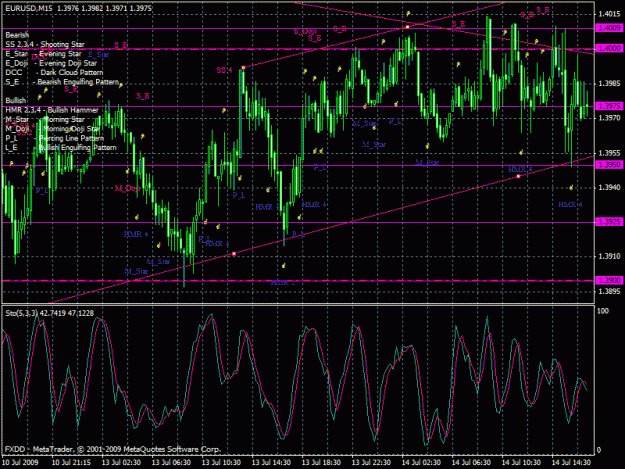Click the 10 Jul 2009 time axis label
Viewport: 625px width, 469px height.
(20, 462)
